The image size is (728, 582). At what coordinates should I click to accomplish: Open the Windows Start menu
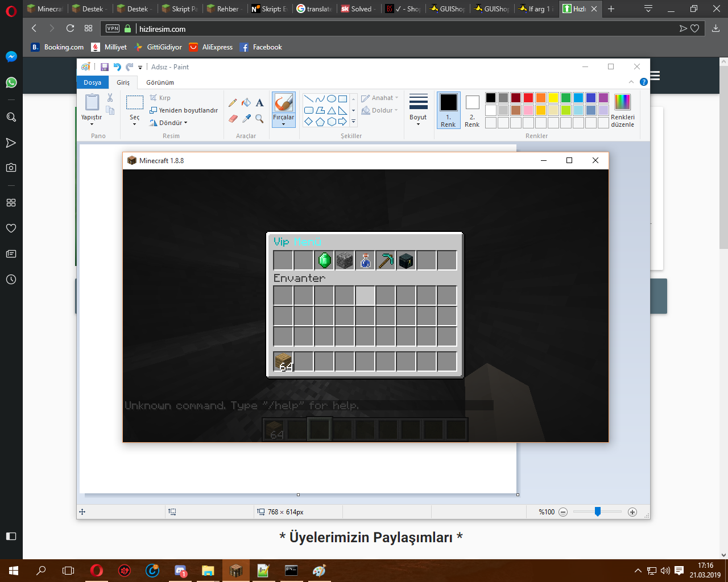click(13, 570)
